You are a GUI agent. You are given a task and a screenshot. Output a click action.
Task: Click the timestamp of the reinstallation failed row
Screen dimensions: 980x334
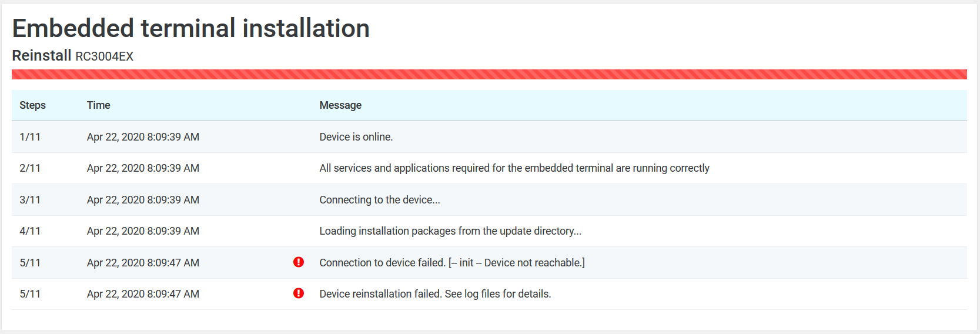(143, 294)
